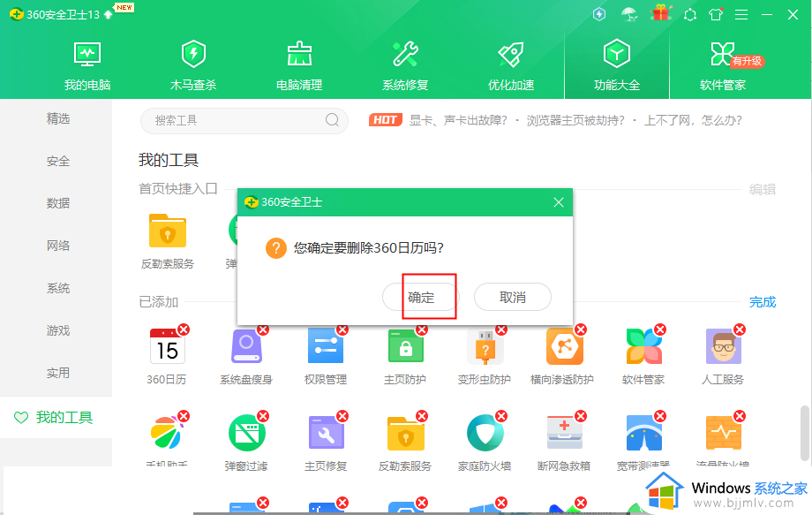Click the 系统盘瘦身 tool icon
Viewport: 812px width, 515px height.
[246, 346]
